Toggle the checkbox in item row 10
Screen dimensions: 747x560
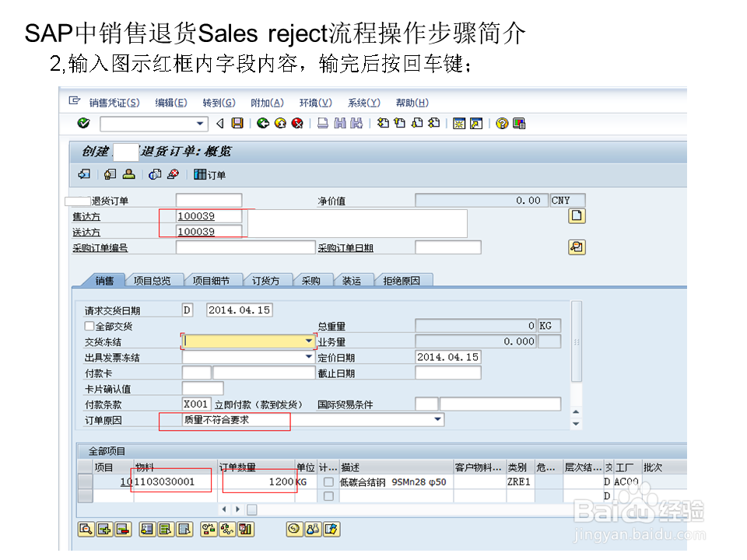point(328,482)
